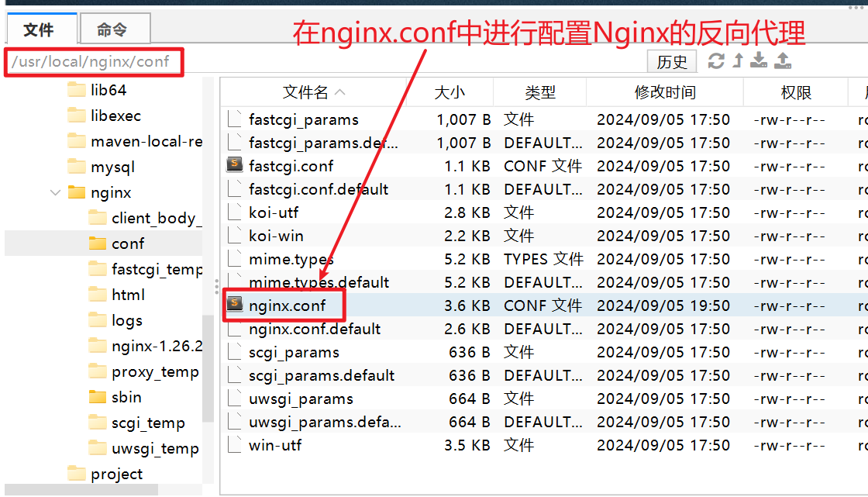
Task: Click the refresh directory icon
Action: click(716, 61)
